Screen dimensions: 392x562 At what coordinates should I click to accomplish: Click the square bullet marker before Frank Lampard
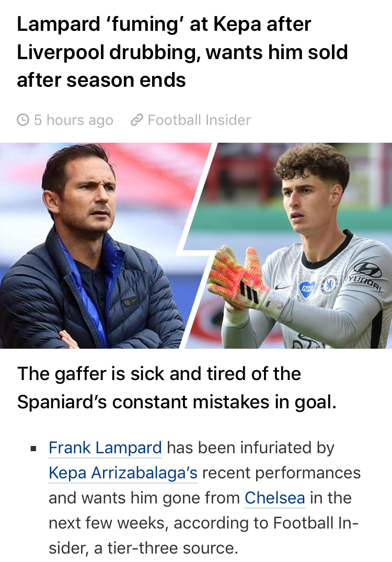33,449
